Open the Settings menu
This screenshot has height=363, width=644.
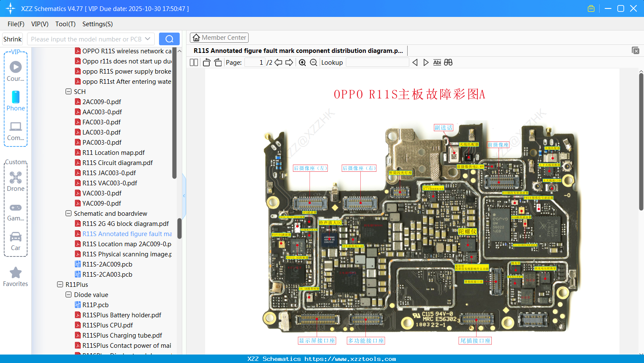[97, 24]
